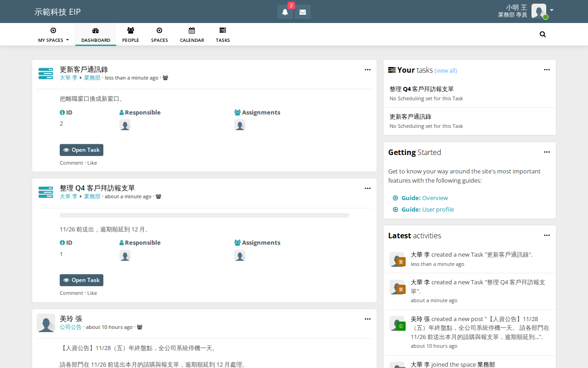Click the 更新客戶通訊錄 post title
588x368 pixels.
pyautogui.click(x=84, y=69)
